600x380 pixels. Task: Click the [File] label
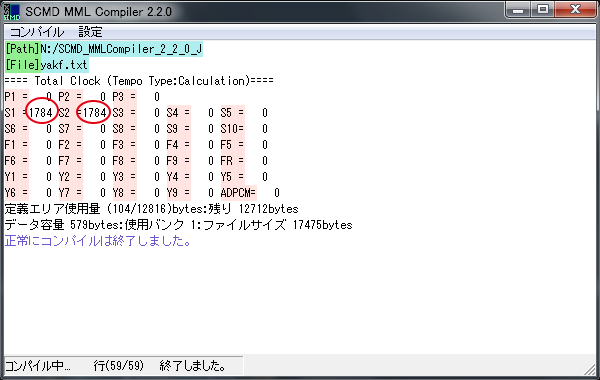point(22,65)
